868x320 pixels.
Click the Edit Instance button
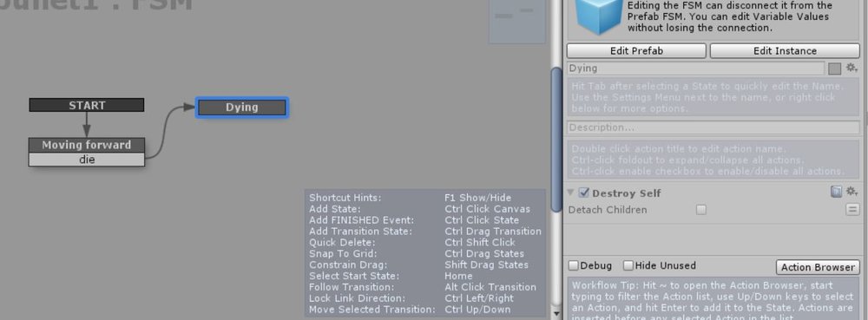click(x=785, y=51)
